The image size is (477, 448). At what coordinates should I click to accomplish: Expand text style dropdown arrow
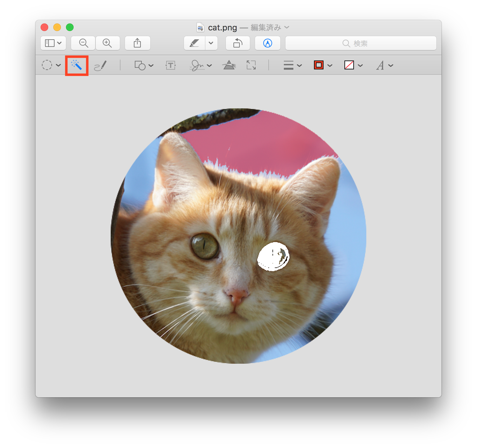pos(391,66)
